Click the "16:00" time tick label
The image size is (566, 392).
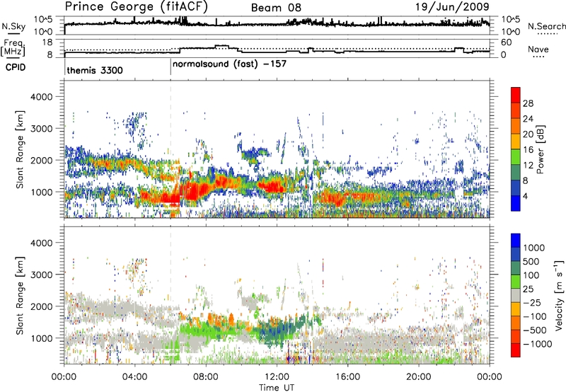pyautogui.click(x=347, y=376)
